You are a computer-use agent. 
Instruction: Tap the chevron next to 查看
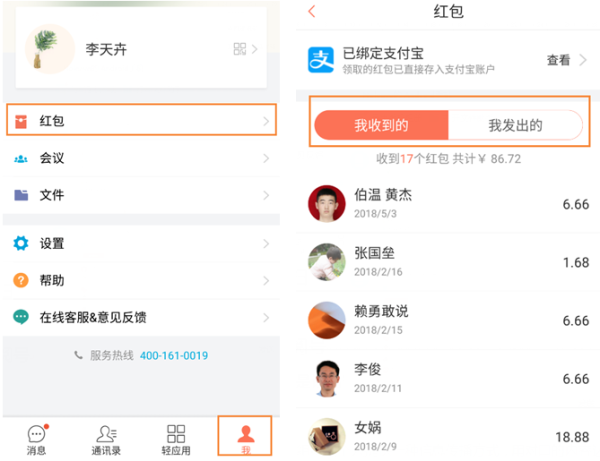click(583, 60)
